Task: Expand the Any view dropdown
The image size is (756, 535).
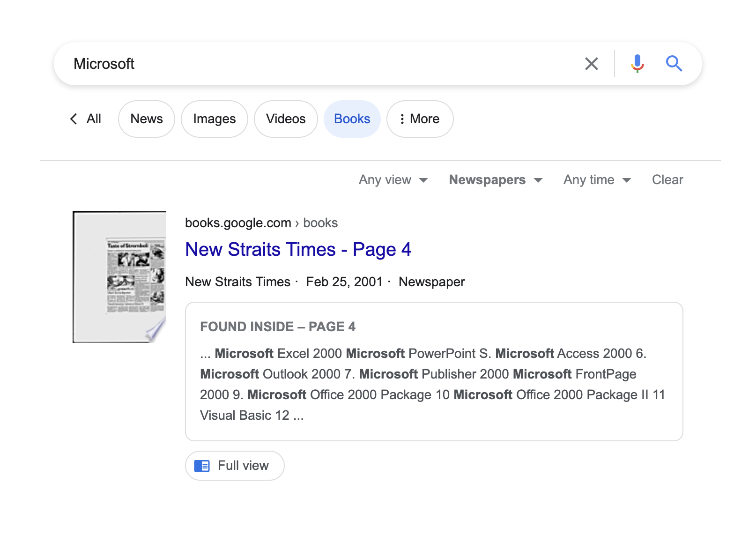Action: 393,180
